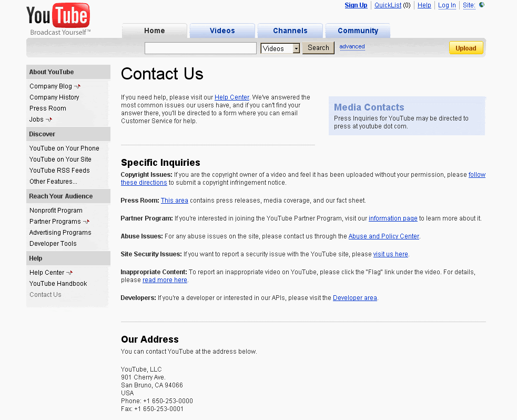Open the Sign Up link
The width and height of the screenshot is (517, 420).
coord(356,5)
